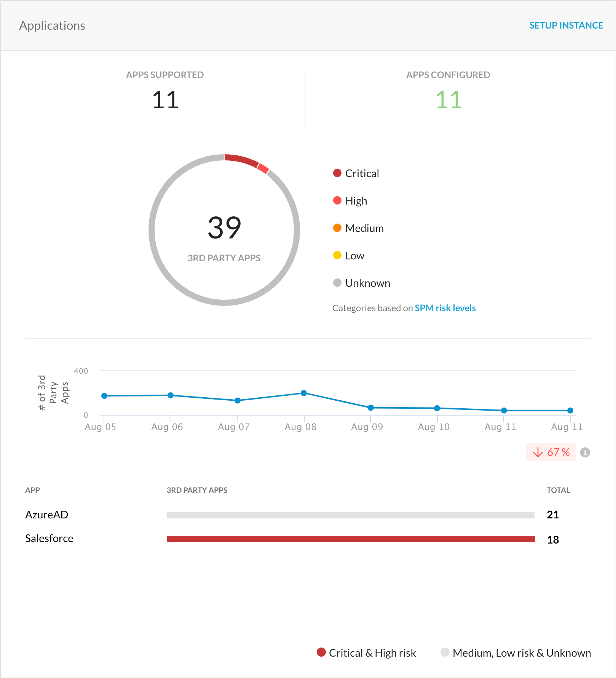Click the Medium risk legend dot

coord(337,228)
